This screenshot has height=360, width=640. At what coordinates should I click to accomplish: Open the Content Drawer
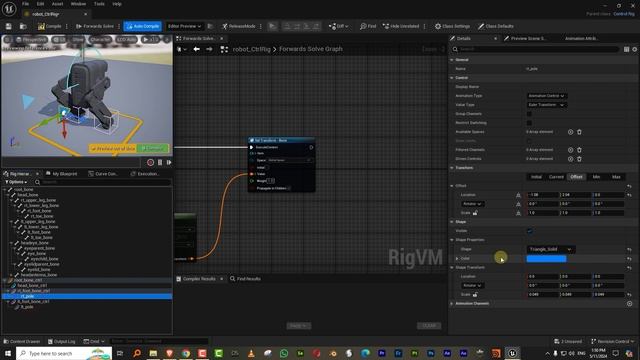tap(22, 341)
